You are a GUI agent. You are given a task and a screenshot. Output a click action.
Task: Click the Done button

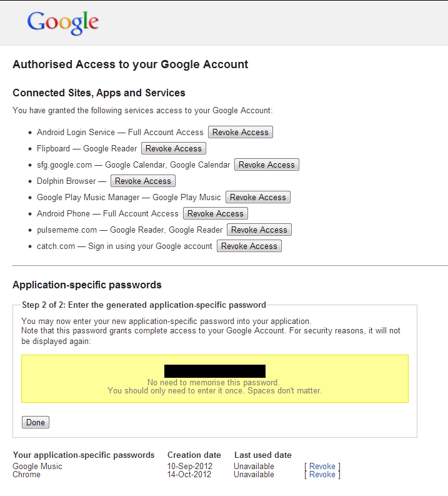(36, 422)
